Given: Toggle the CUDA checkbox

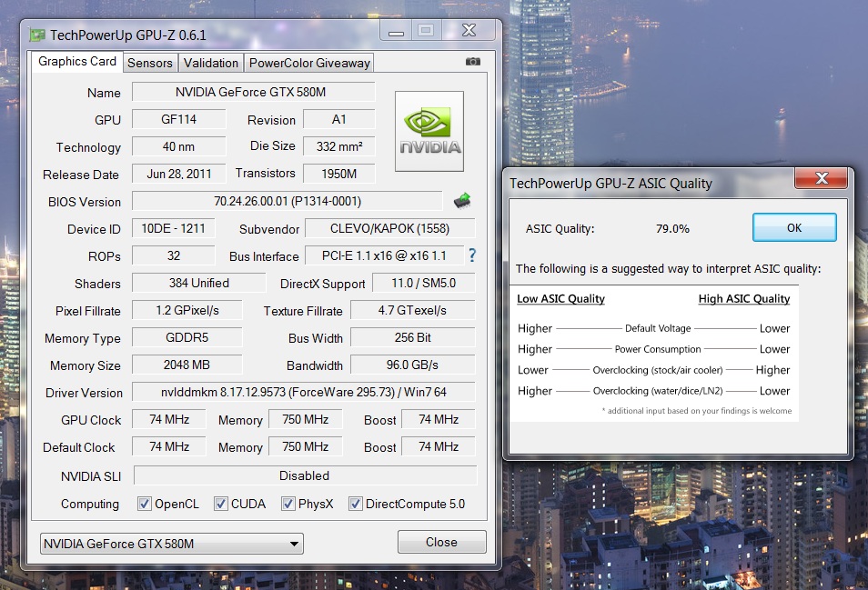Looking at the screenshot, I should point(221,504).
